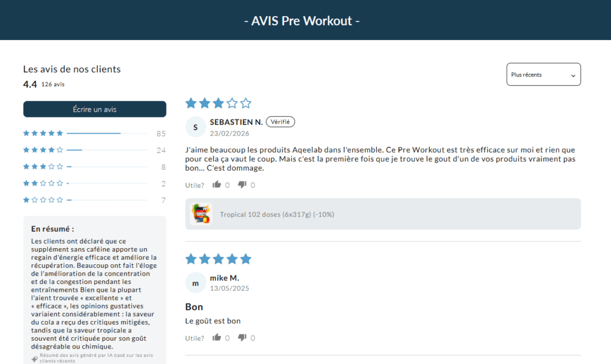This screenshot has height=364, width=611.
Task: Open the Tropical product thumbnail image
Action: [x=200, y=214]
